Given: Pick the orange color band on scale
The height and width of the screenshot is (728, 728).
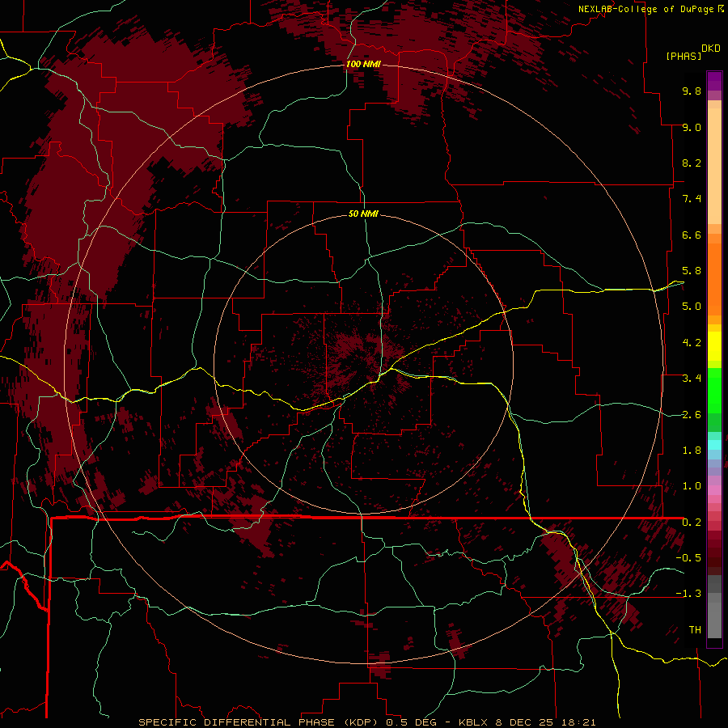Looking at the screenshot, I should [714, 280].
